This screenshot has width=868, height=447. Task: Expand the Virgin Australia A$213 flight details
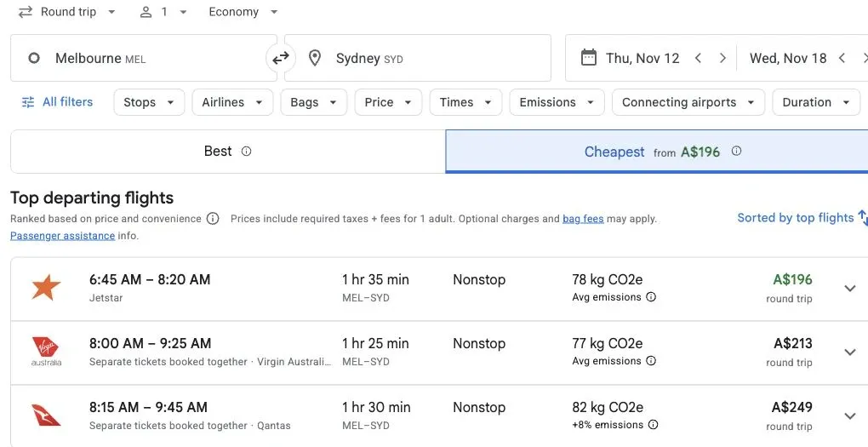[850, 352]
